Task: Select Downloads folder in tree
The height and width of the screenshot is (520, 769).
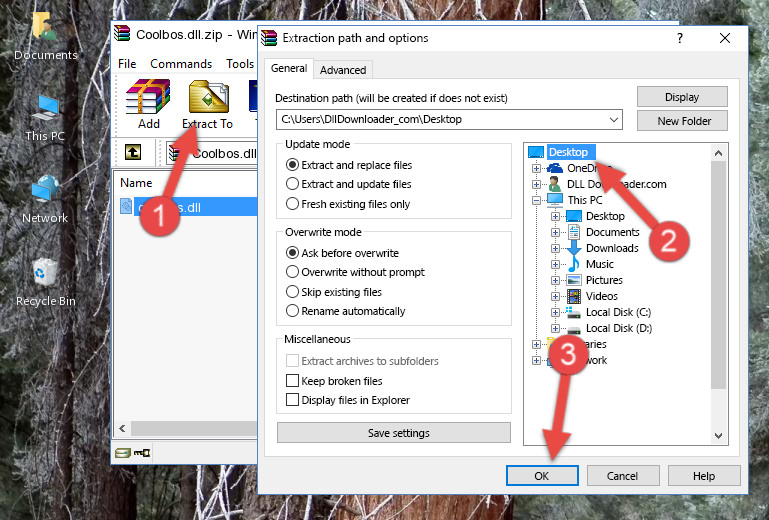Action: [612, 248]
